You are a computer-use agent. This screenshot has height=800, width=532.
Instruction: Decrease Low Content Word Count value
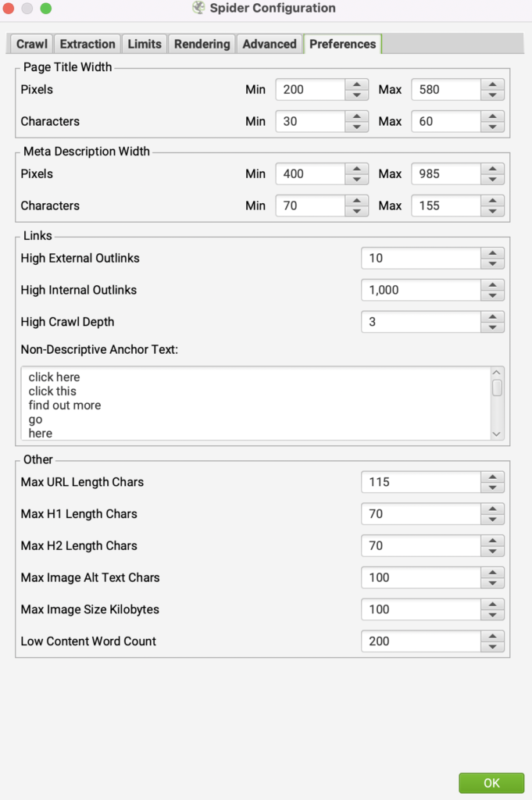pyautogui.click(x=492, y=647)
